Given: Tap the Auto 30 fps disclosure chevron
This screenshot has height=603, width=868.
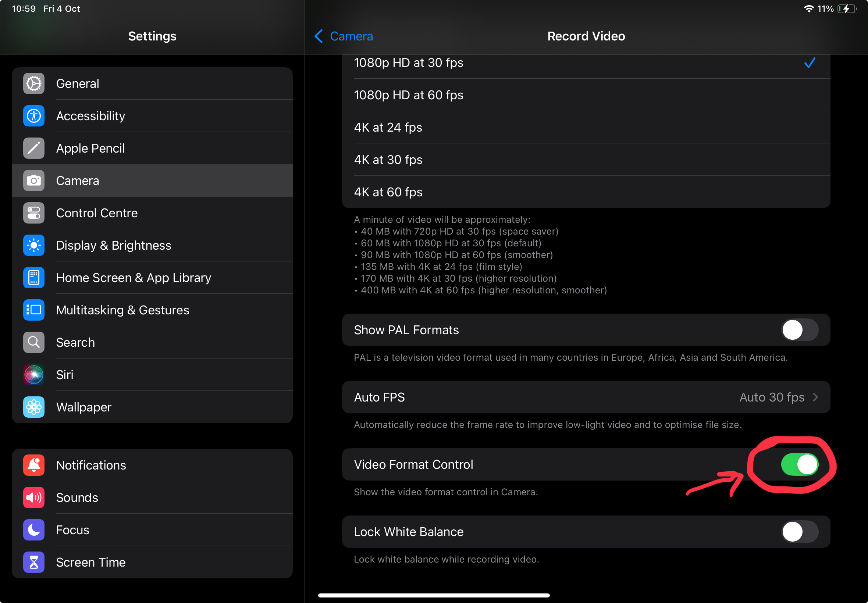Looking at the screenshot, I should pos(815,397).
